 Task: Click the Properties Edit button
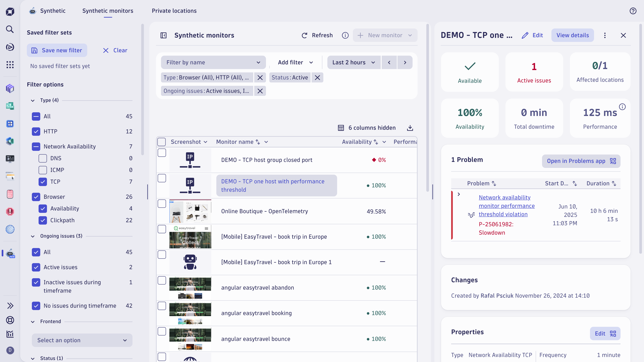tap(605, 334)
